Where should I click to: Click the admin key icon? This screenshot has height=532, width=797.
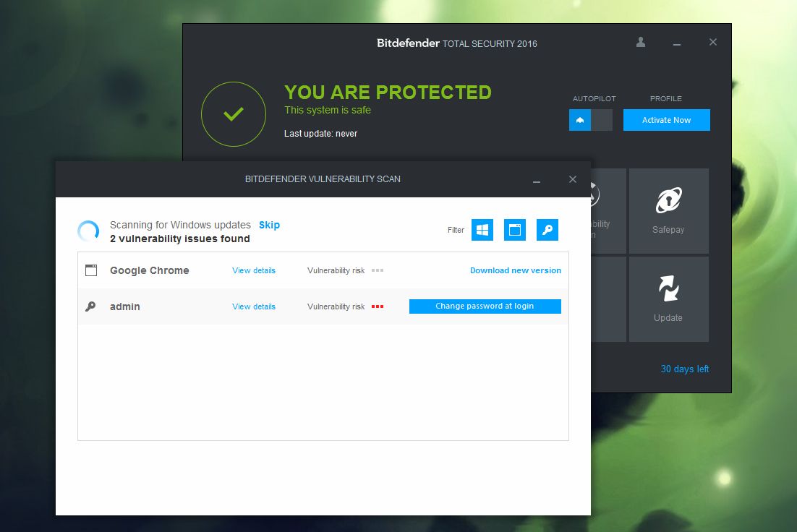pos(90,306)
